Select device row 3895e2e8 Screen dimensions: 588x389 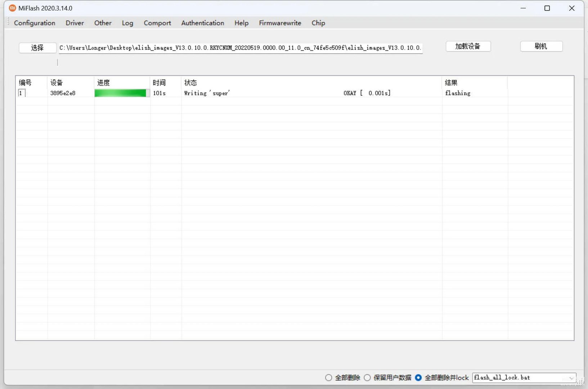pos(63,93)
